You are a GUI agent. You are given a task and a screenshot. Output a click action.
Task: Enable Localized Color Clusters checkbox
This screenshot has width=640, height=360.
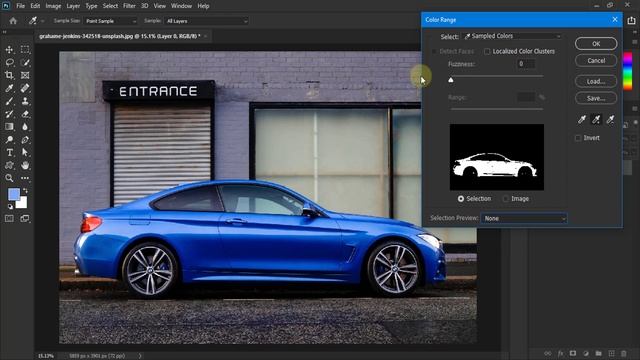487,51
